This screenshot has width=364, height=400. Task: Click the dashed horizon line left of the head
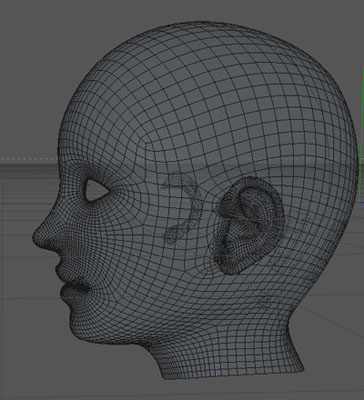28,158
